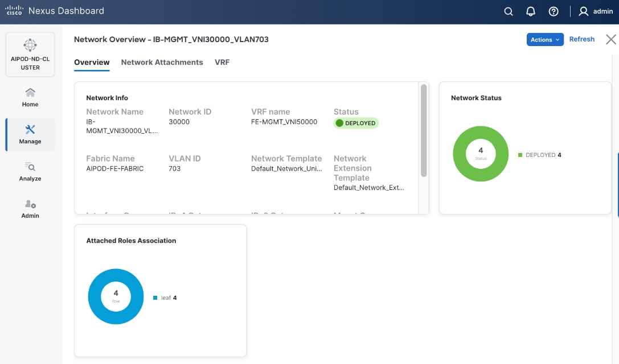619x364 pixels.
Task: Click the Network Overview page title text
Action: point(171,39)
